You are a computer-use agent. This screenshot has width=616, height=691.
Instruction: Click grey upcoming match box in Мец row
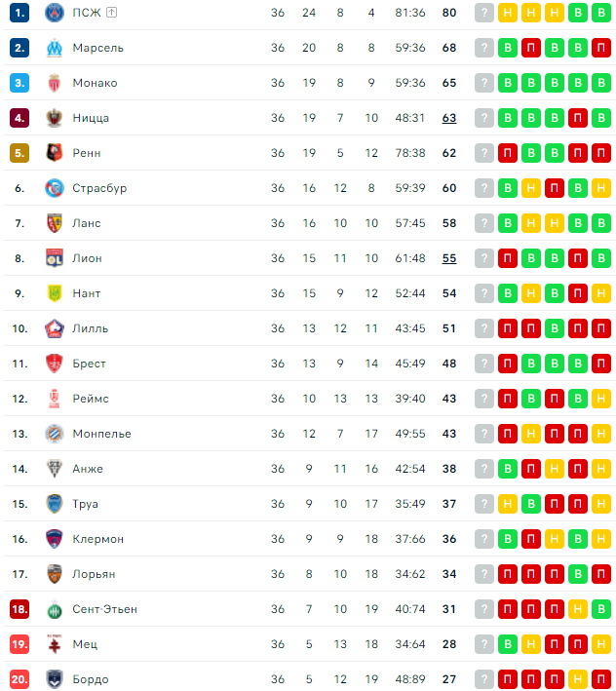(x=484, y=644)
